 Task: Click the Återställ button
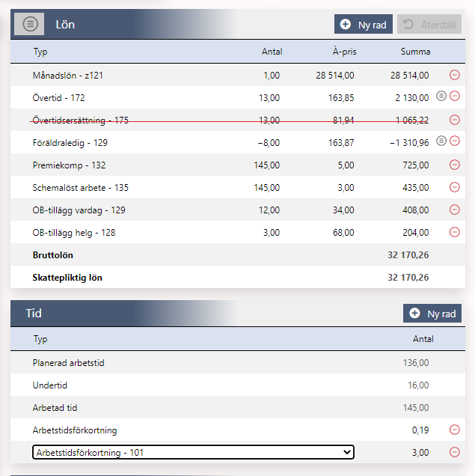429,24
